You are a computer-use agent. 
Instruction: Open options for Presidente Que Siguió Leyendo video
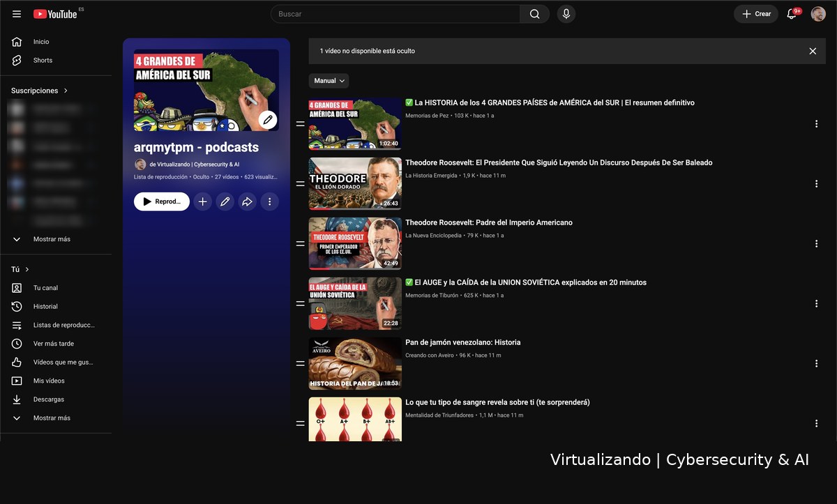click(816, 184)
